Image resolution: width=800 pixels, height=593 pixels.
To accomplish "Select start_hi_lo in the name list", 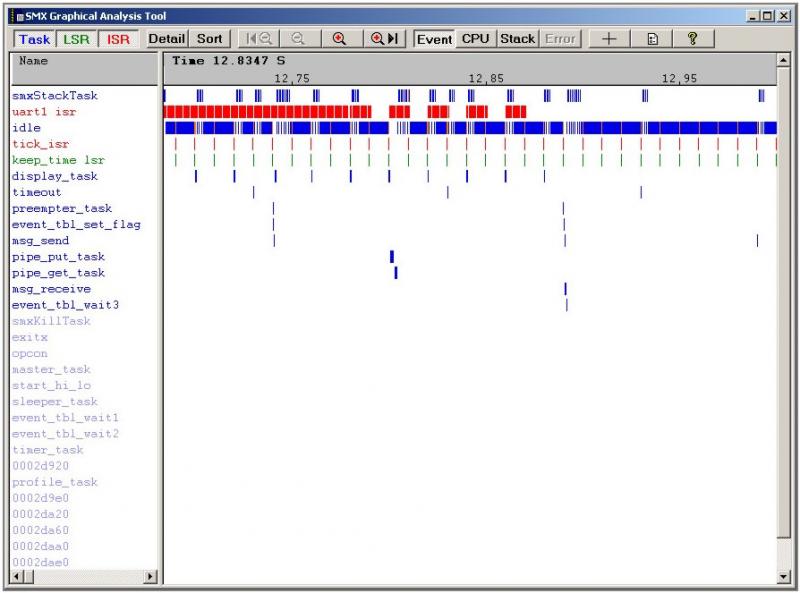I will click(51, 385).
